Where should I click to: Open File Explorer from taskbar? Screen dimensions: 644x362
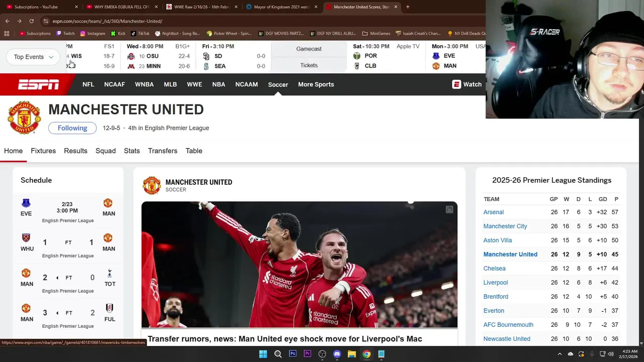[352, 354]
